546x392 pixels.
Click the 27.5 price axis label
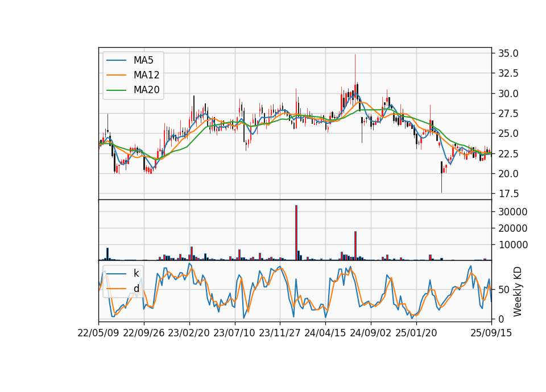click(508, 114)
